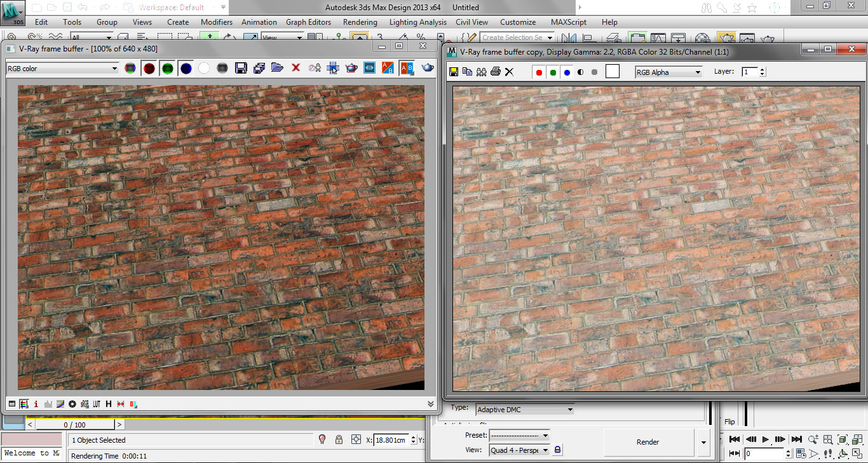This screenshot has width=868, height=463.
Task: Click Track mouse while rendering icon
Action: (332, 68)
